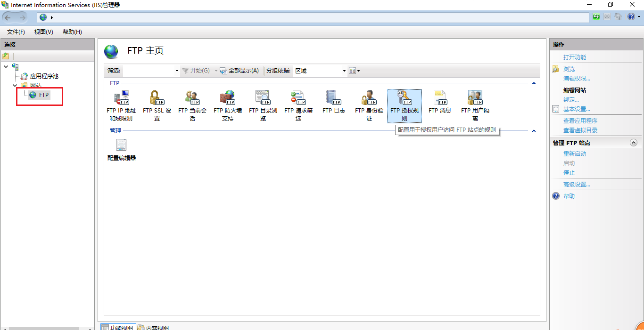
Task: Click 打开功能 action link
Action: [575, 57]
